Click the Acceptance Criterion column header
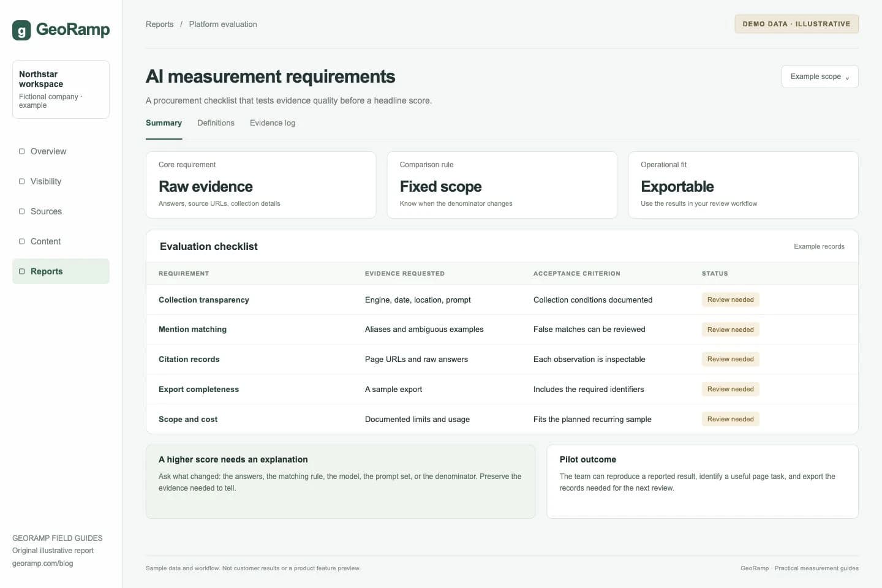Viewport: 882px width, 588px height. [577, 274]
